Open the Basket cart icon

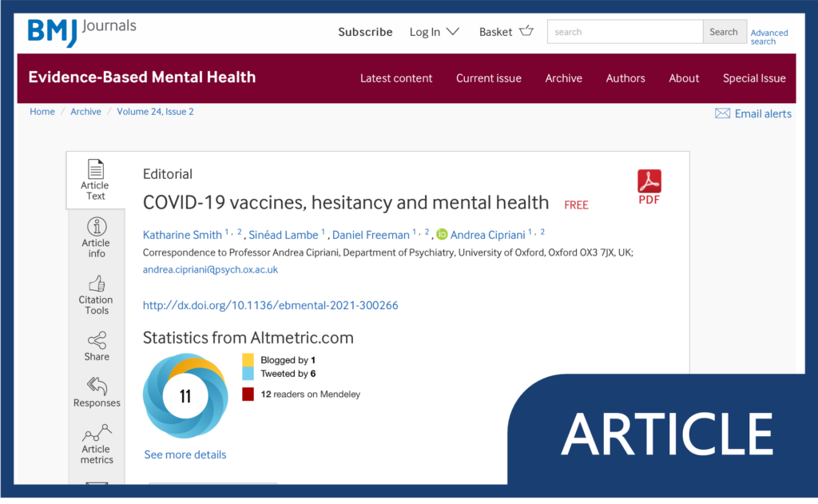pos(526,31)
